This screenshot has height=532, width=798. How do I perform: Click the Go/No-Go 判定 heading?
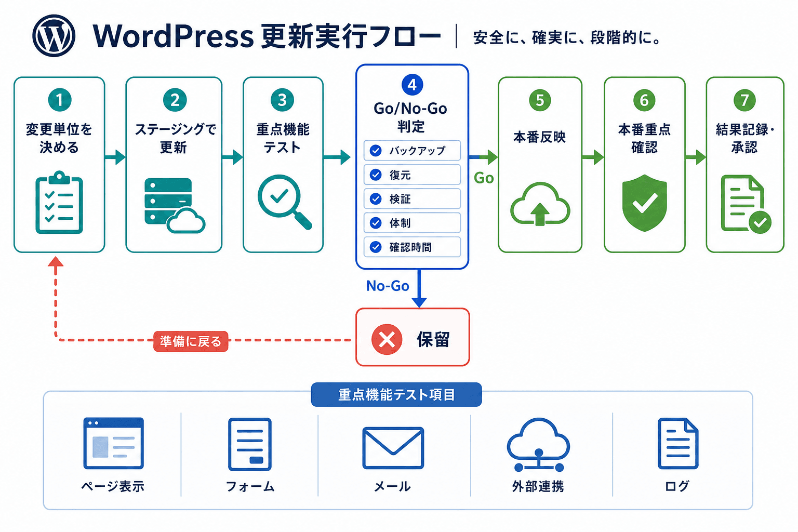pos(411,117)
